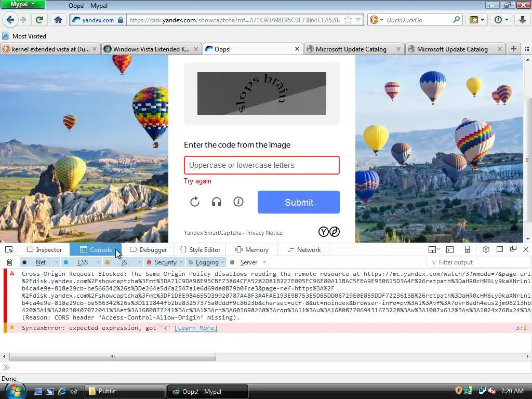Expand the Server filter dropdown arrow
Screen dimensions: 532x399
click(264, 262)
